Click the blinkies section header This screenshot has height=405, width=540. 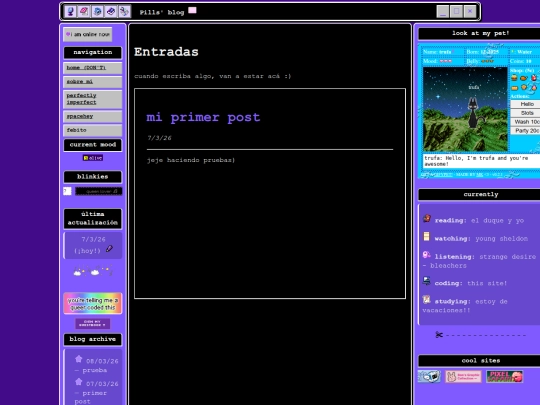point(93,177)
